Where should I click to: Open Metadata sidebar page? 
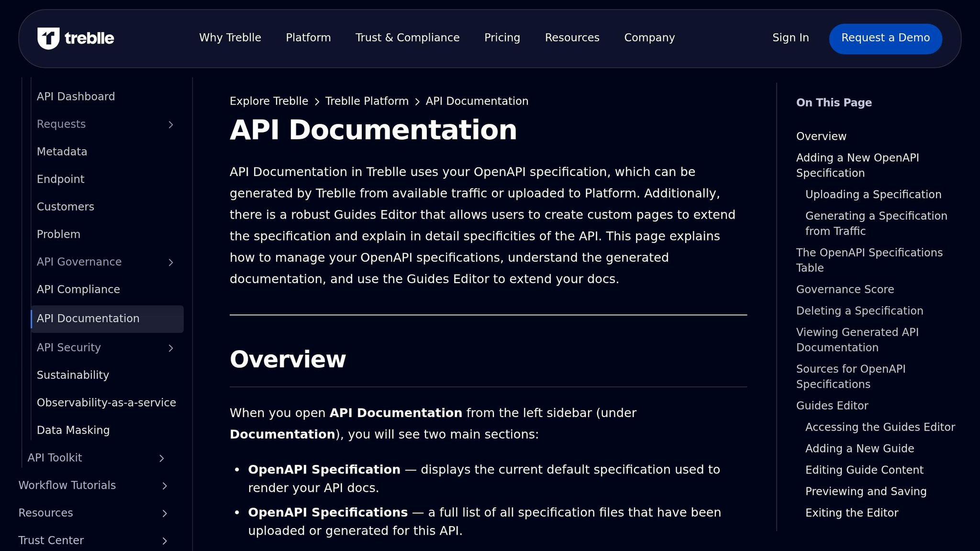point(62,152)
